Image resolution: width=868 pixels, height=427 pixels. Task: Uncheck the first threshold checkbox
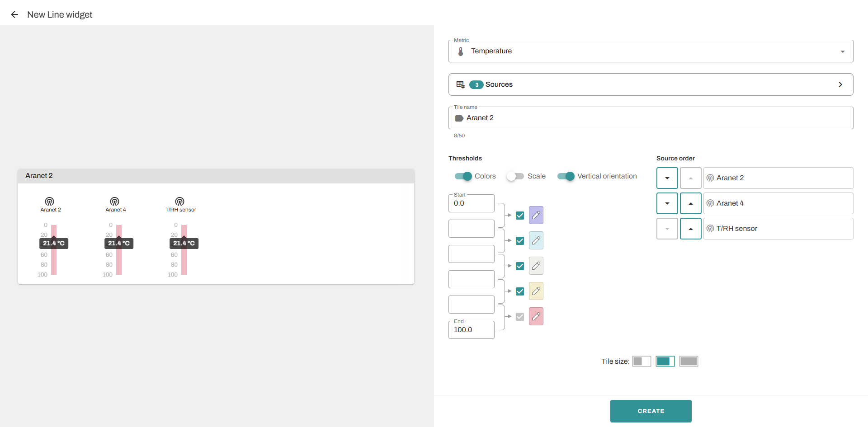coord(520,216)
